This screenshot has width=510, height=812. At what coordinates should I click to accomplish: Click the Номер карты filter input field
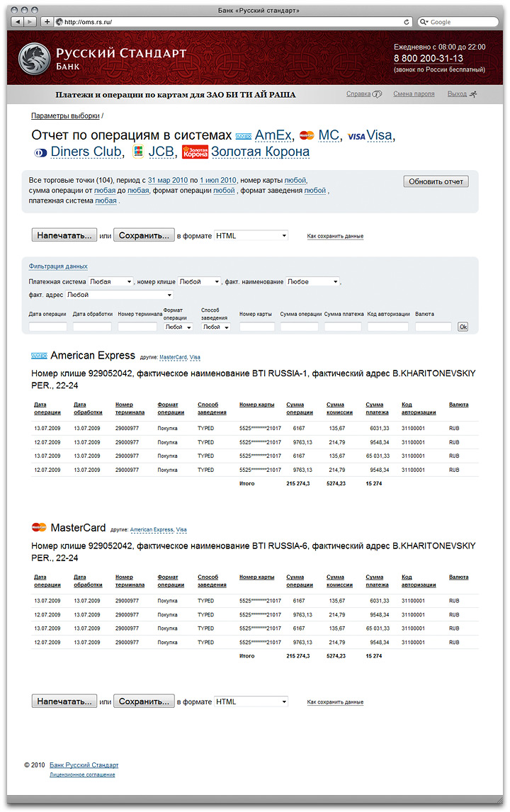(256, 327)
